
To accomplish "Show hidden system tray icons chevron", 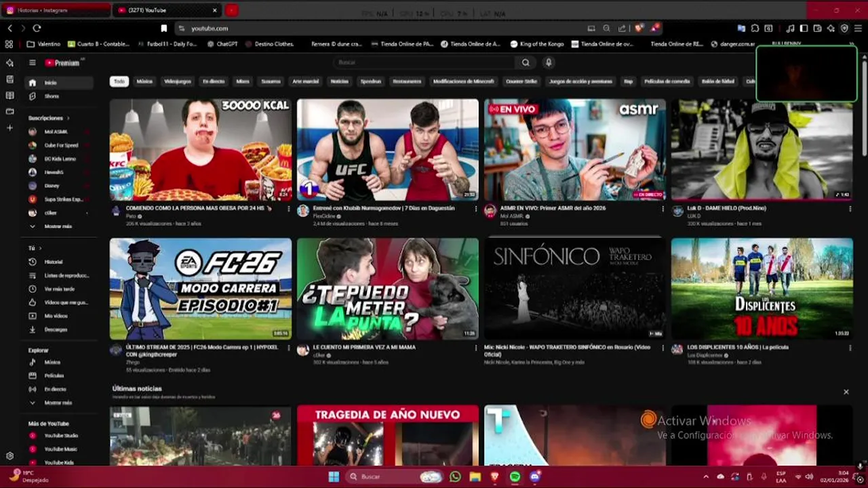I will 706,476.
